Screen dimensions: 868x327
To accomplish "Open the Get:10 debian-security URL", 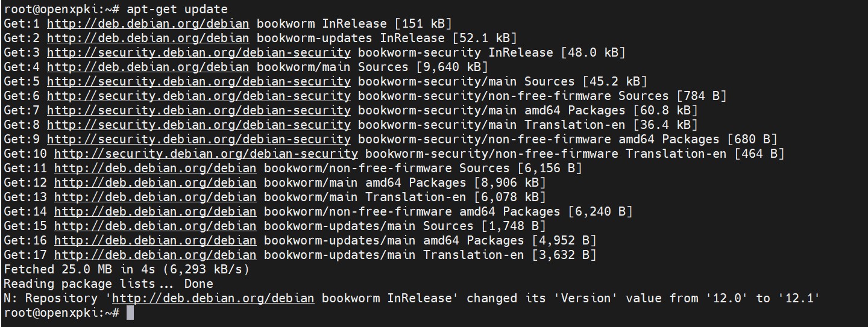I will pos(206,154).
